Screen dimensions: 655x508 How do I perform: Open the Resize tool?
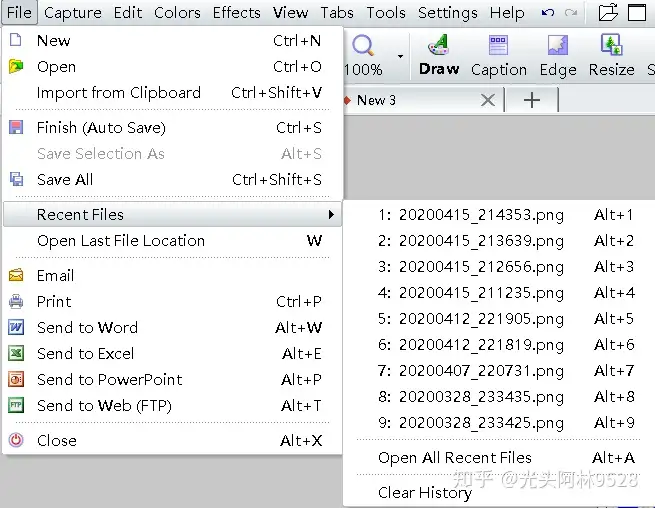[x=612, y=55]
